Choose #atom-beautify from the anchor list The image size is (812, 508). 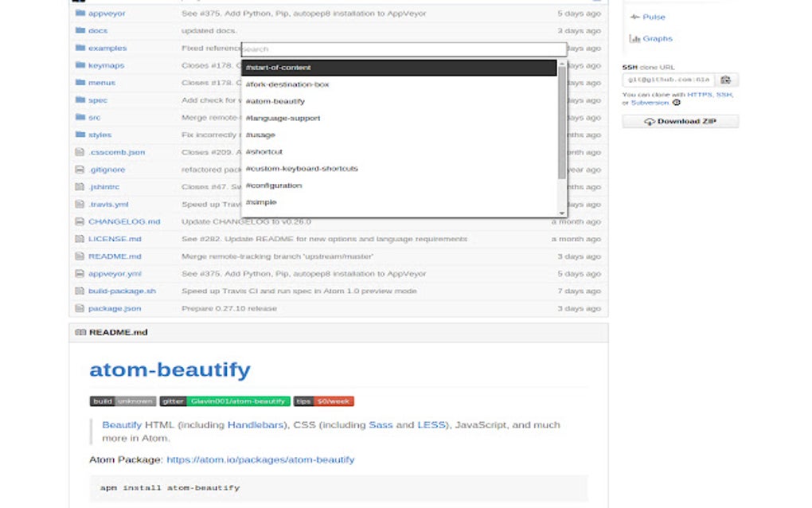pos(399,101)
